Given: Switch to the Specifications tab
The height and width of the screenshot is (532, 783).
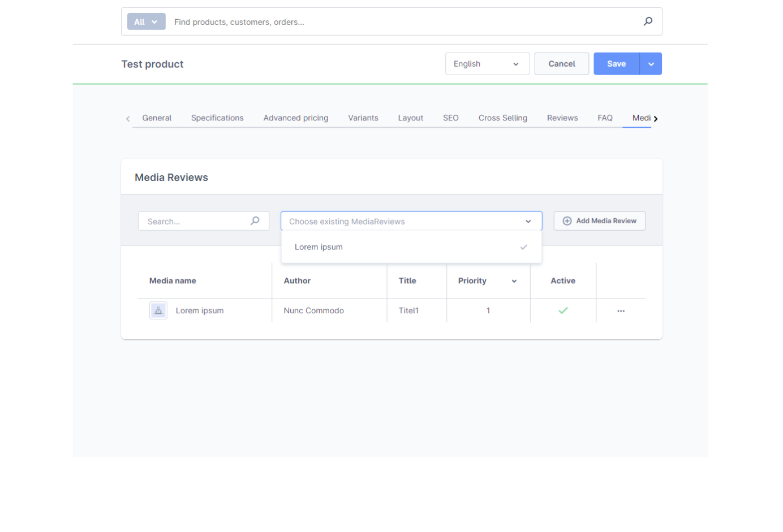Looking at the screenshot, I should [217, 118].
